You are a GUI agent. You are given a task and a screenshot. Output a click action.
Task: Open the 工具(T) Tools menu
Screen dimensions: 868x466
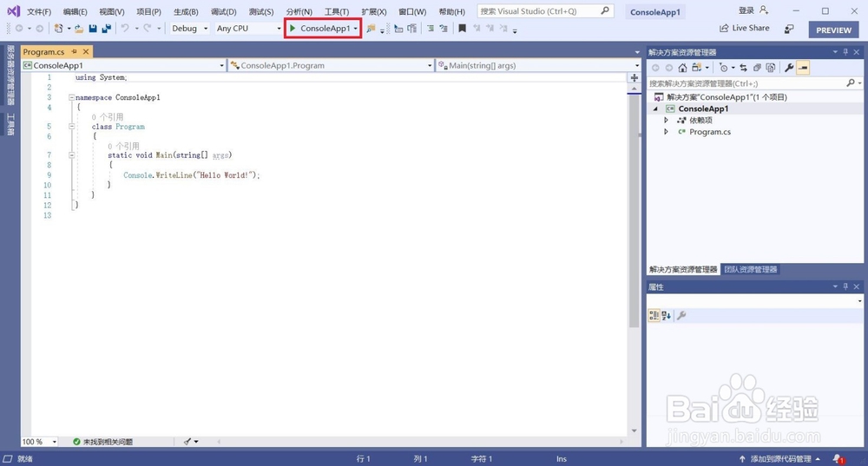336,11
